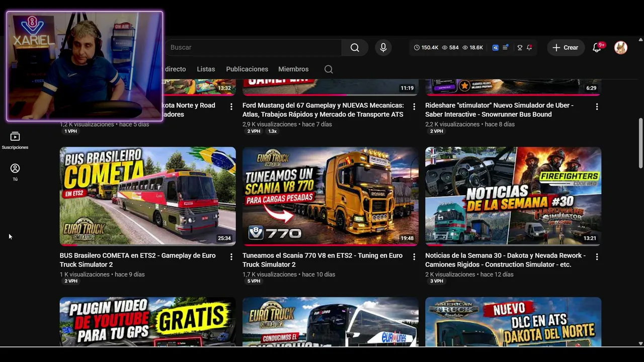The height and width of the screenshot is (362, 644).
Task: Click "2 K visualizaciones • hace 12 días"
Action: (x=469, y=275)
